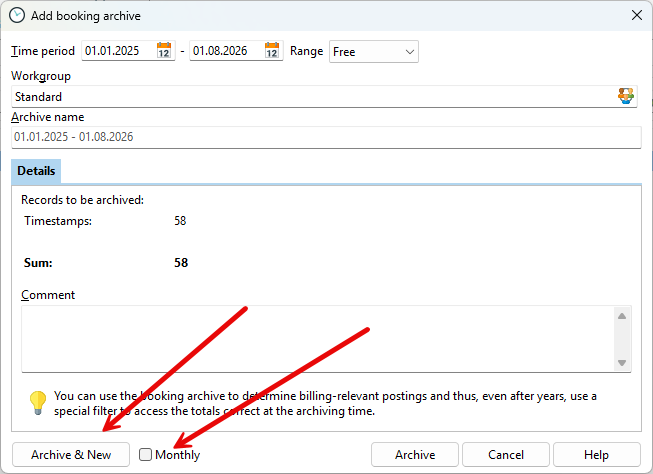Switch to the Details tab
Image resolution: width=653 pixels, height=474 pixels.
click(x=36, y=171)
